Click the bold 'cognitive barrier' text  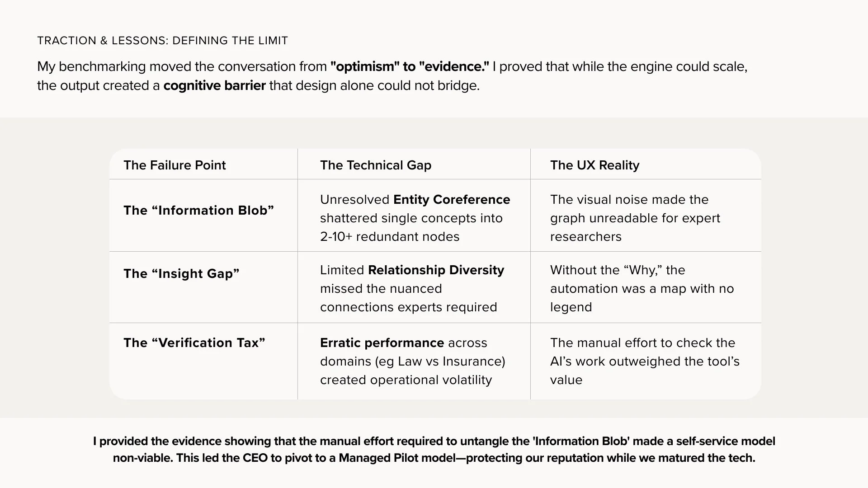click(214, 85)
